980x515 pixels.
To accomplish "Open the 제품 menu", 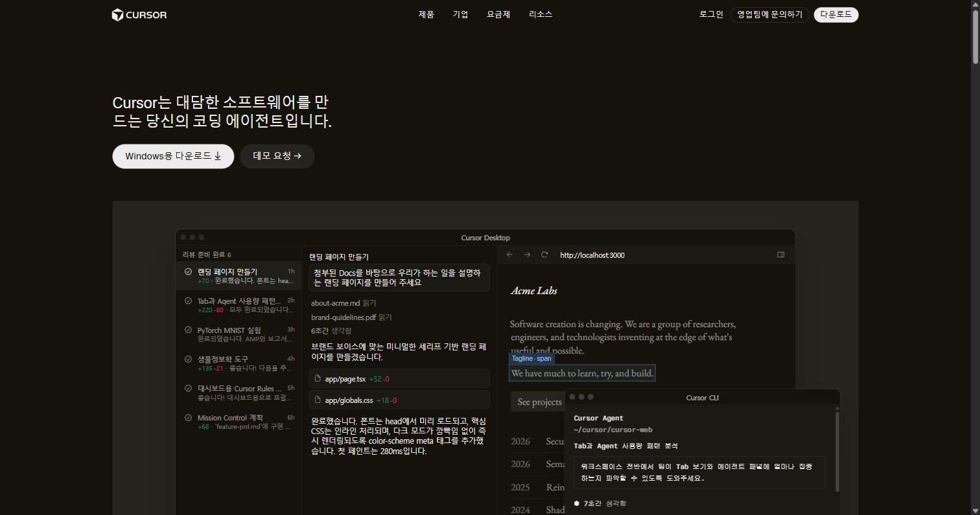I will (x=426, y=14).
